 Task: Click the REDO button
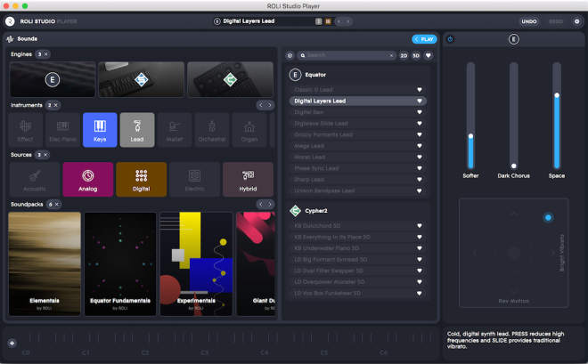tap(556, 21)
